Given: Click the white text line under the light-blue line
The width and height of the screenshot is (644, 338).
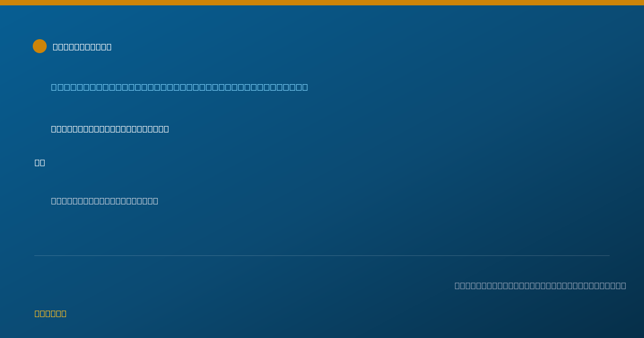Looking at the screenshot, I should click(110, 129).
